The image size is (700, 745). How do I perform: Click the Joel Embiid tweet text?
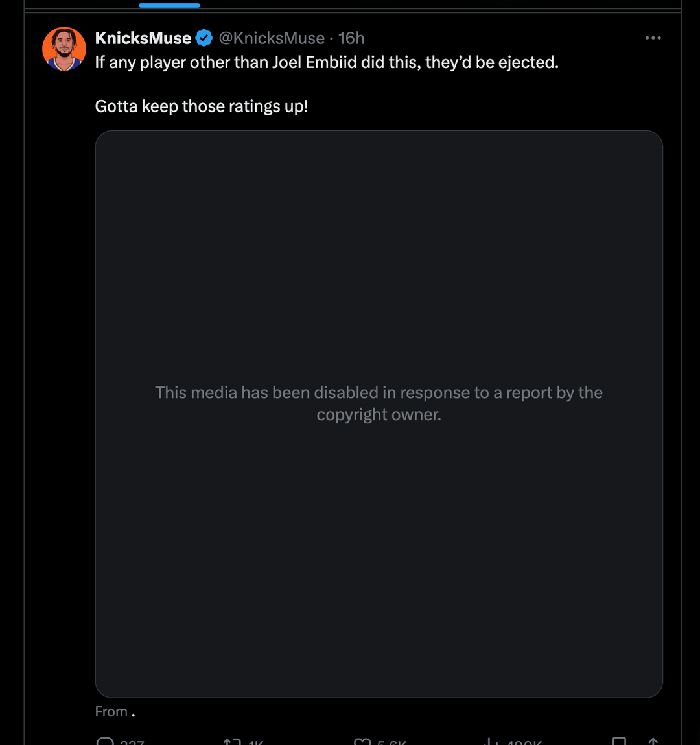327,63
